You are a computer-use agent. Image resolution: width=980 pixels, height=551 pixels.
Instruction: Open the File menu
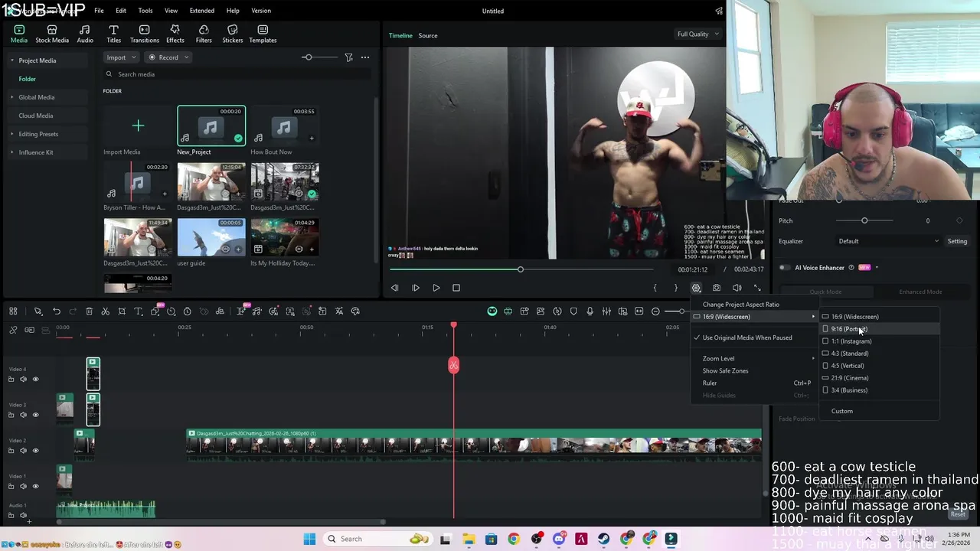(x=99, y=11)
